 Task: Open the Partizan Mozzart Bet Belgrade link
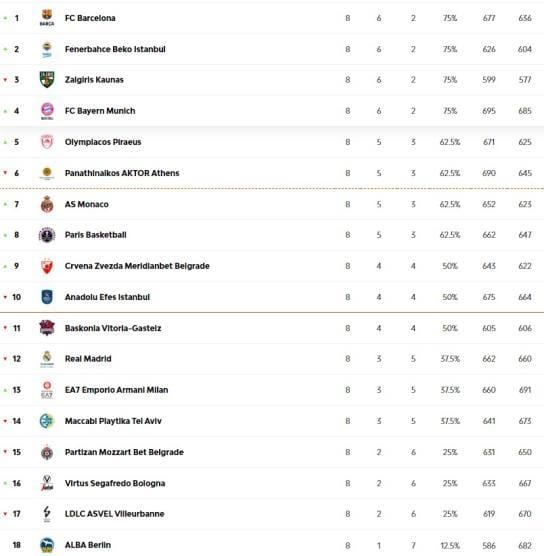click(124, 452)
